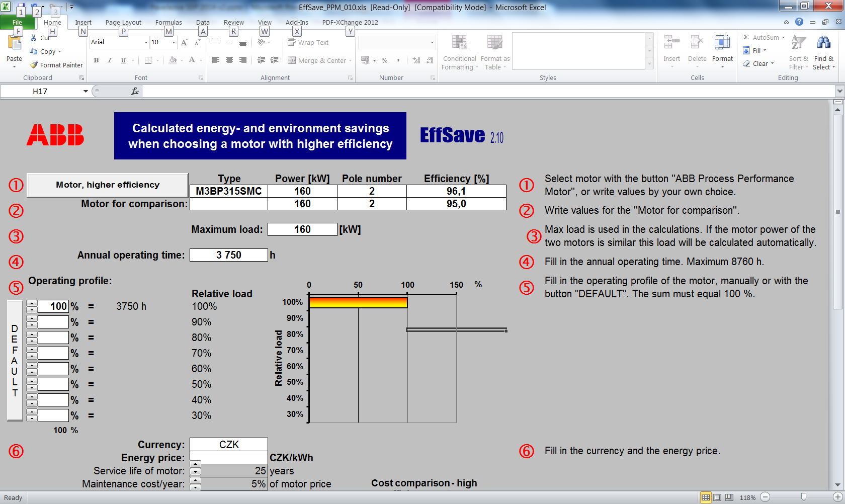Open Format as Table

(495, 53)
